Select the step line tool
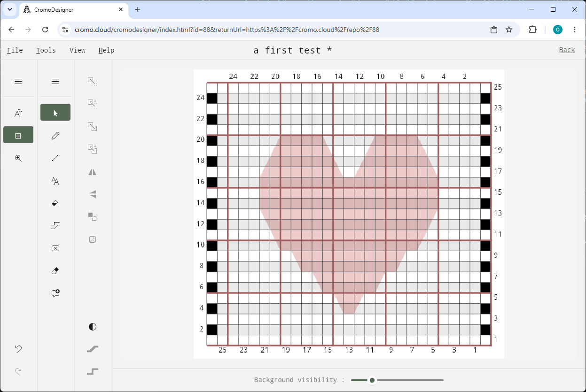 (55, 226)
